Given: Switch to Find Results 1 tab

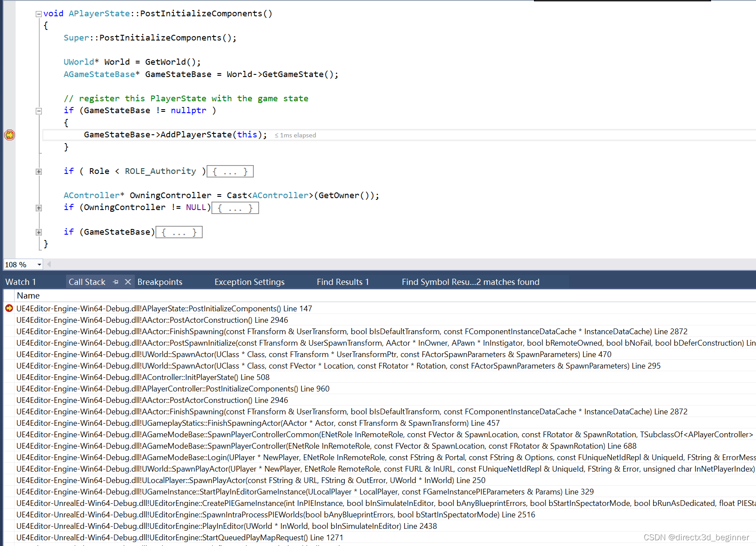Looking at the screenshot, I should click(x=343, y=282).
